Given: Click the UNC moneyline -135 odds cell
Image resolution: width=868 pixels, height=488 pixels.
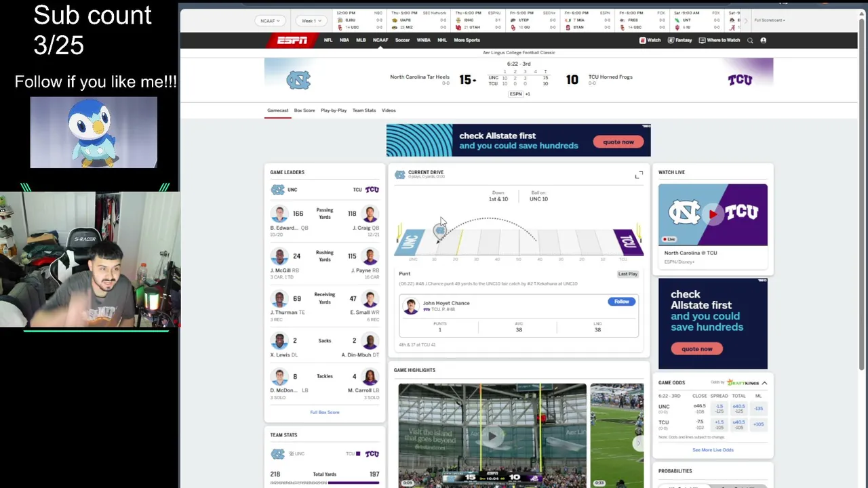Looking at the screenshot, I should coord(759,409).
